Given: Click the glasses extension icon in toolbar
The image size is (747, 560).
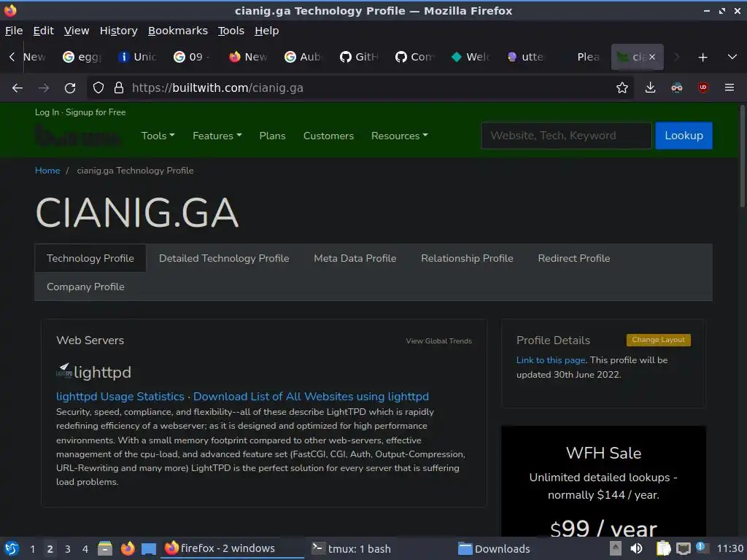Looking at the screenshot, I should (676, 87).
